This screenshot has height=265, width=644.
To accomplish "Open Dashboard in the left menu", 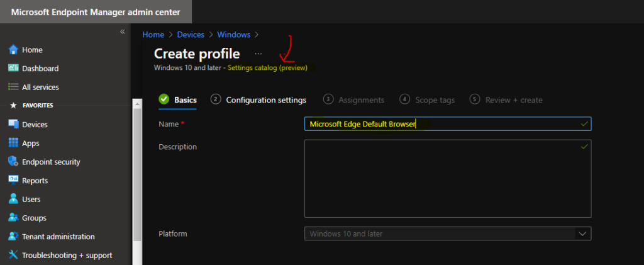I will (40, 69).
